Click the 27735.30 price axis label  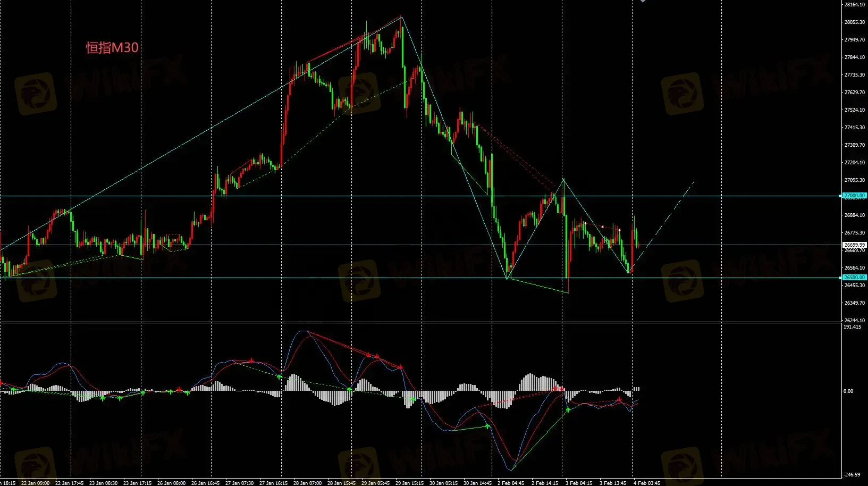[855, 75]
